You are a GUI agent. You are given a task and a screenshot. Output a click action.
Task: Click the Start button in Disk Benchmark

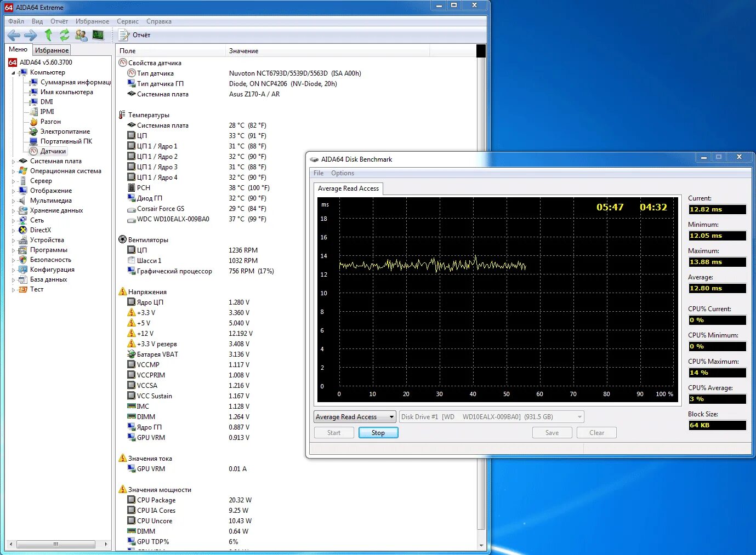click(x=334, y=433)
